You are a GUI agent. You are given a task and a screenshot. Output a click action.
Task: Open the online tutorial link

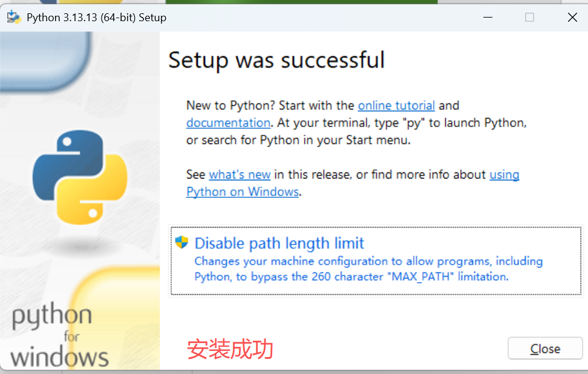pyautogui.click(x=396, y=105)
